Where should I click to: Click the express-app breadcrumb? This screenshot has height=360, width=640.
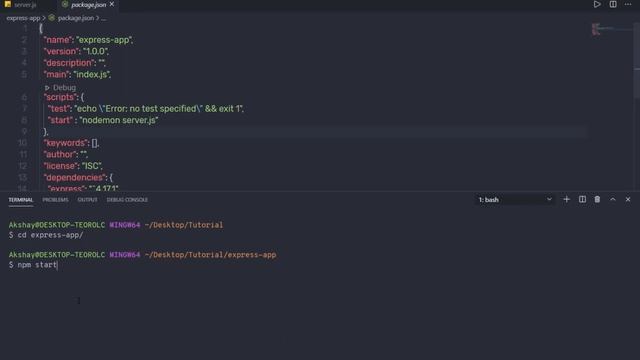(x=23, y=18)
